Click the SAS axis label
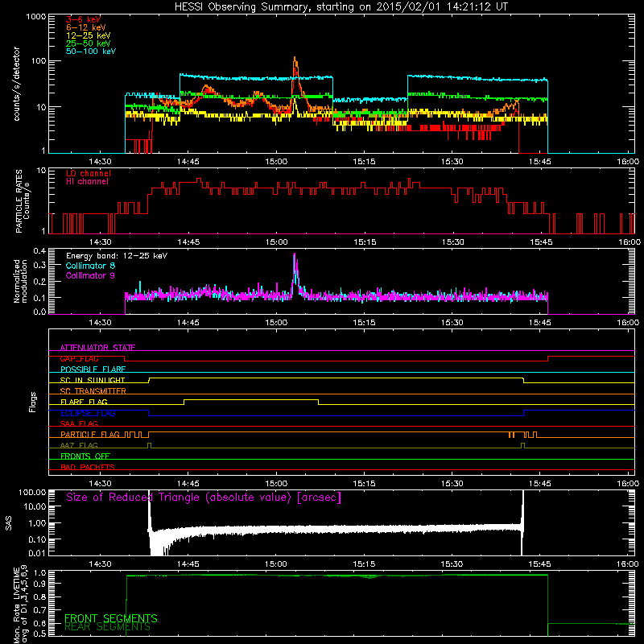644x644 pixels. coord(9,524)
